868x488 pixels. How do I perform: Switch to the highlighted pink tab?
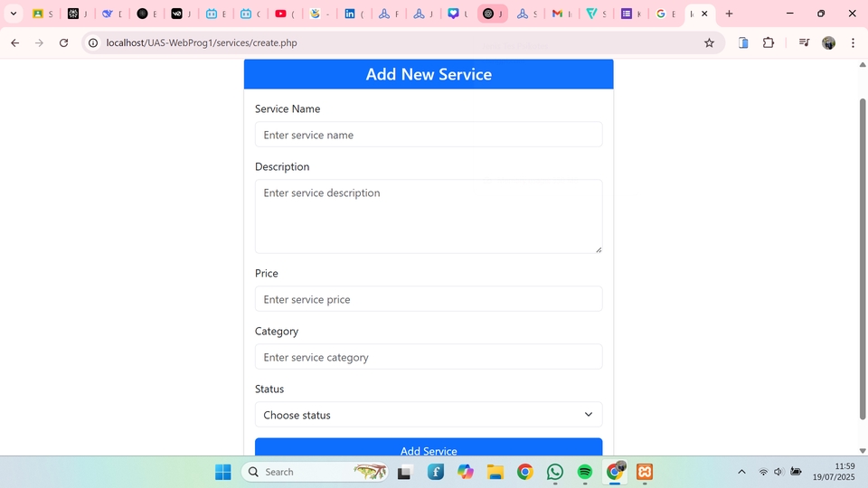coord(493,14)
